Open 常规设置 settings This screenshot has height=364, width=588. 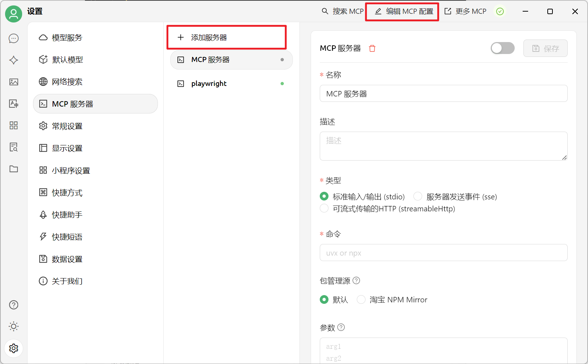(95, 126)
